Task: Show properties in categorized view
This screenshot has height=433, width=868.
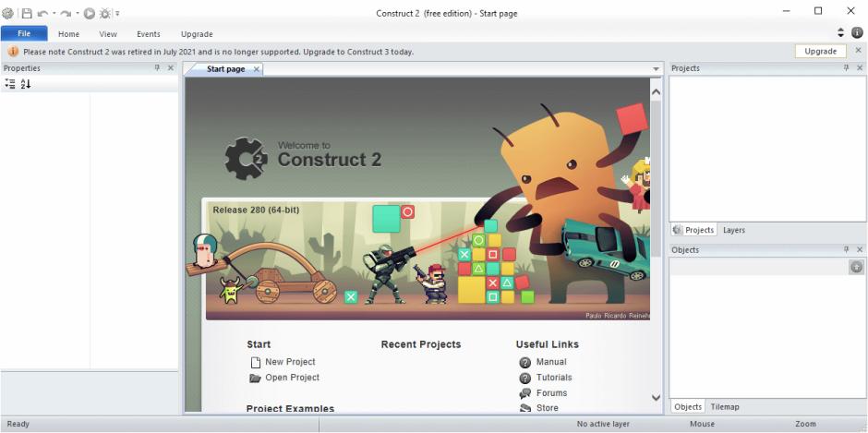Action: (10, 84)
